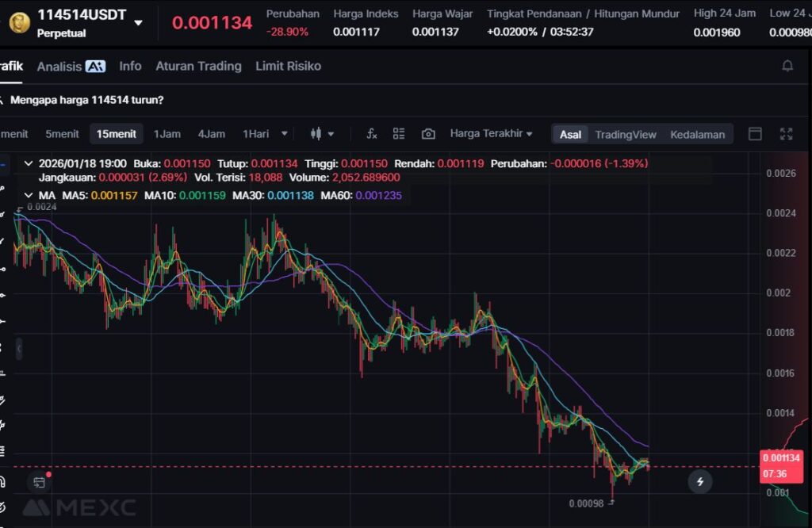The width and height of the screenshot is (812, 528).
Task: Switch chart view to TradingView
Action: [x=626, y=134]
